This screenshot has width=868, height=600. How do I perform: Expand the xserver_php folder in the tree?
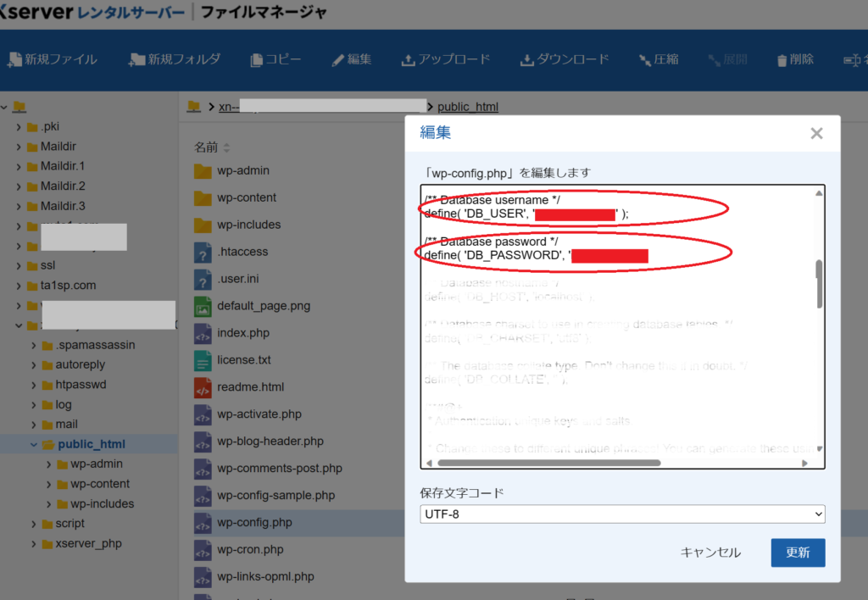point(34,543)
